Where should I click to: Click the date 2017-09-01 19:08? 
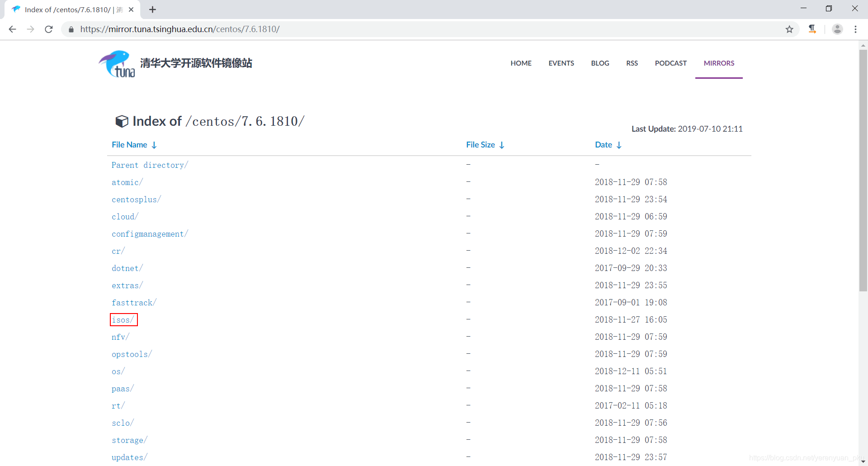tap(631, 303)
